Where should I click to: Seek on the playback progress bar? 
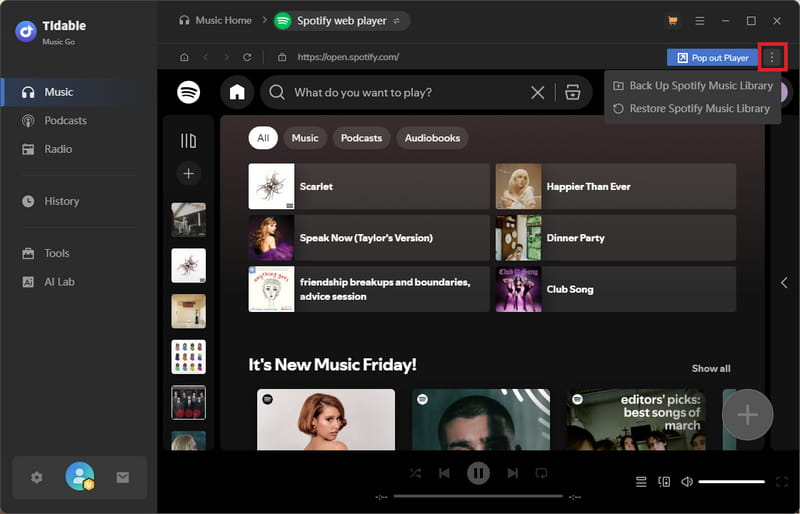coord(478,496)
